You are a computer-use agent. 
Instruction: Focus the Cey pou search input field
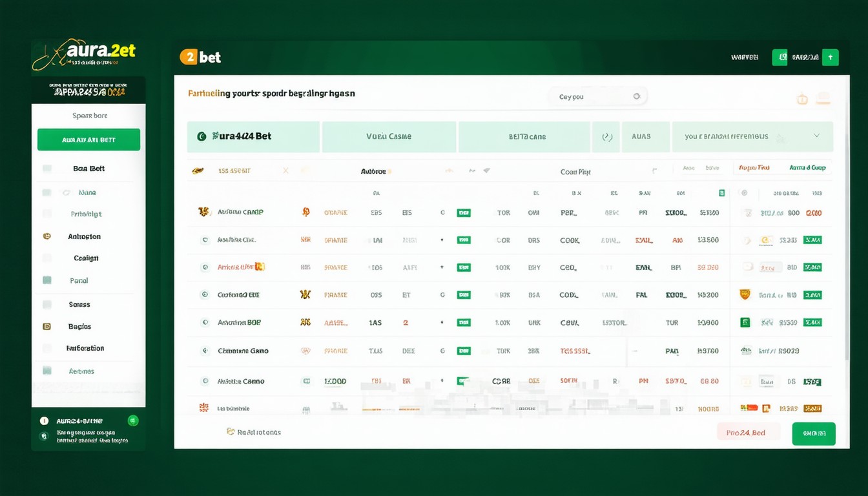588,97
